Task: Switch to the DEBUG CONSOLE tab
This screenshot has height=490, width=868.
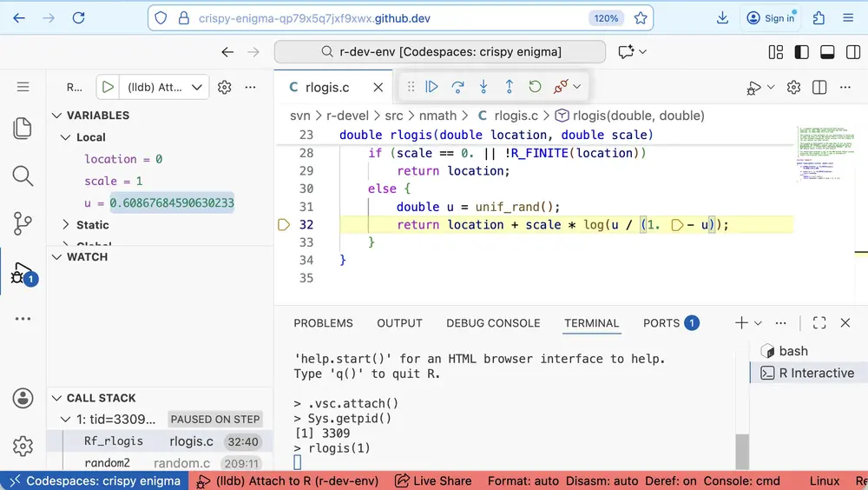Action: 493,323
